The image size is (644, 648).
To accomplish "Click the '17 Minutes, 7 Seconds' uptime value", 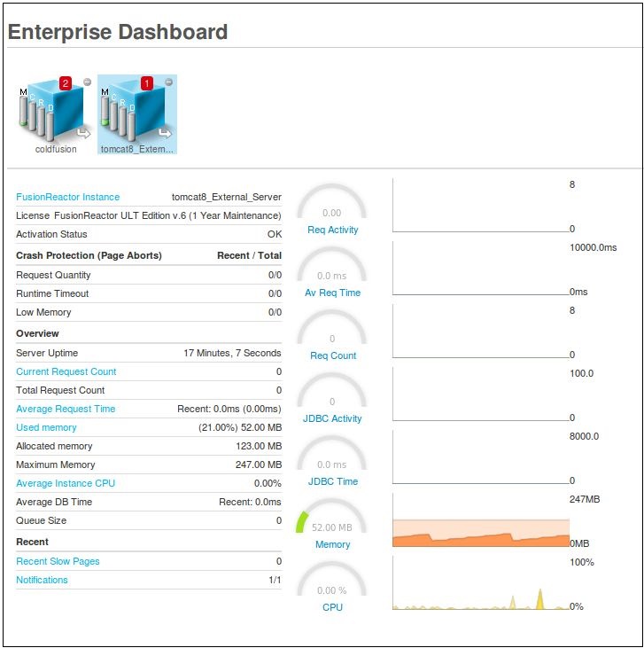I will pyautogui.click(x=232, y=353).
